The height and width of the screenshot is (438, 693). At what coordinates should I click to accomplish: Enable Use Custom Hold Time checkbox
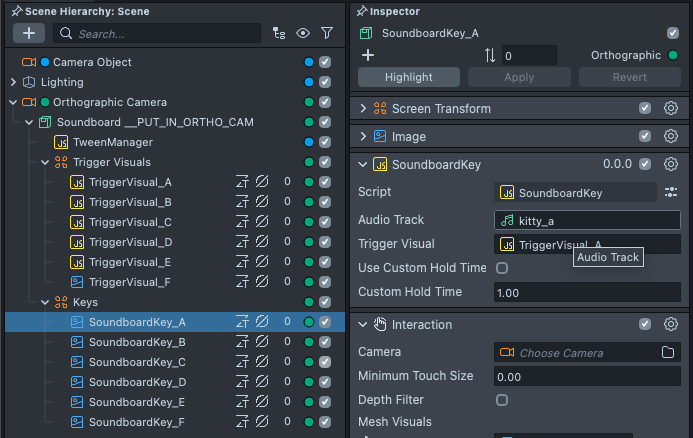(502, 268)
